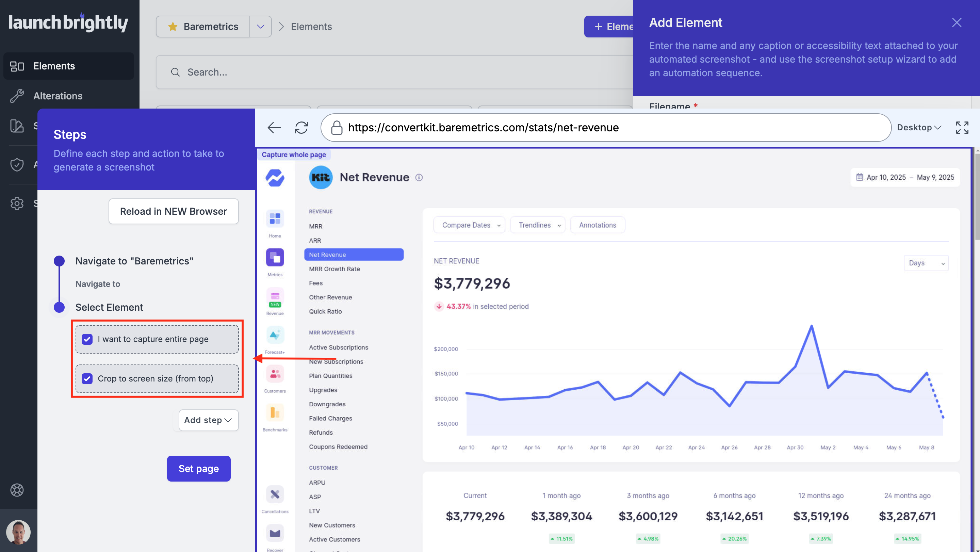
Task: Select Navigate to Baremetrics step
Action: pos(134,261)
